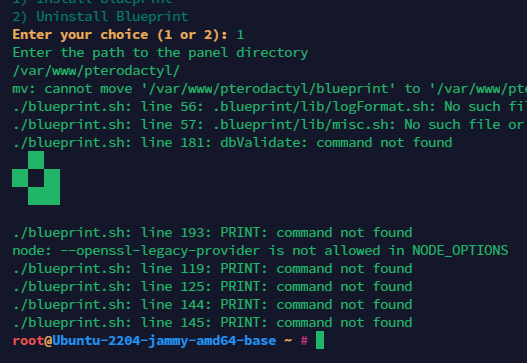Click the terminal cursor block at prompt
Screen dimensions: 527x363
click(x=320, y=340)
